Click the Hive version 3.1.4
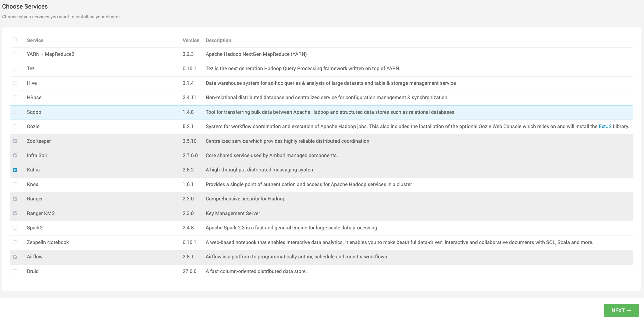The height and width of the screenshot is (320, 644). [x=188, y=83]
